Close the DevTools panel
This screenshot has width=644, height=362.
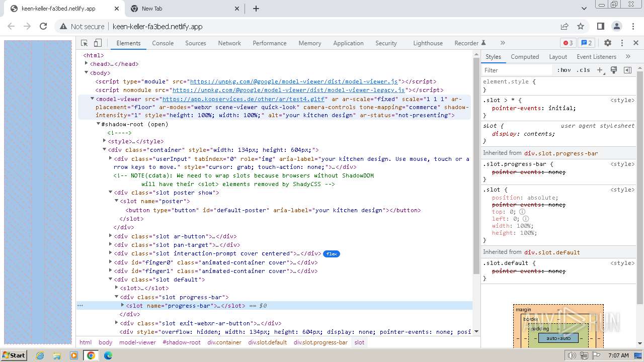[635, 43]
